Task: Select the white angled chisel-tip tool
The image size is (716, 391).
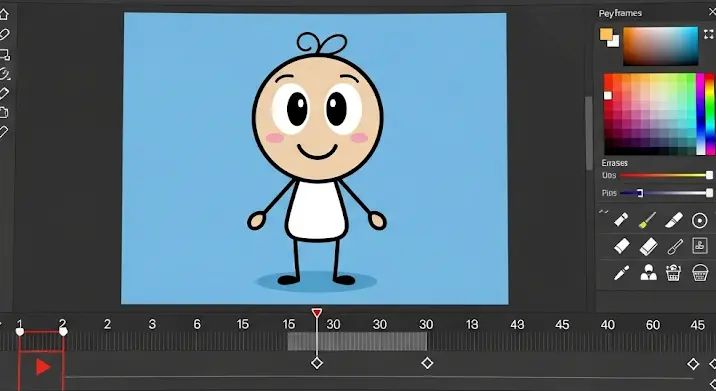Action: pyautogui.click(x=674, y=220)
